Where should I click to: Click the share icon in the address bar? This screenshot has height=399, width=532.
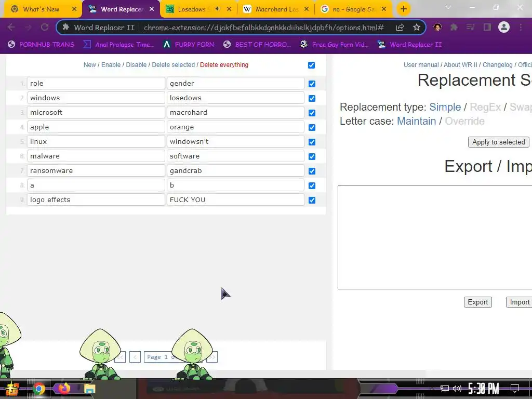click(400, 28)
